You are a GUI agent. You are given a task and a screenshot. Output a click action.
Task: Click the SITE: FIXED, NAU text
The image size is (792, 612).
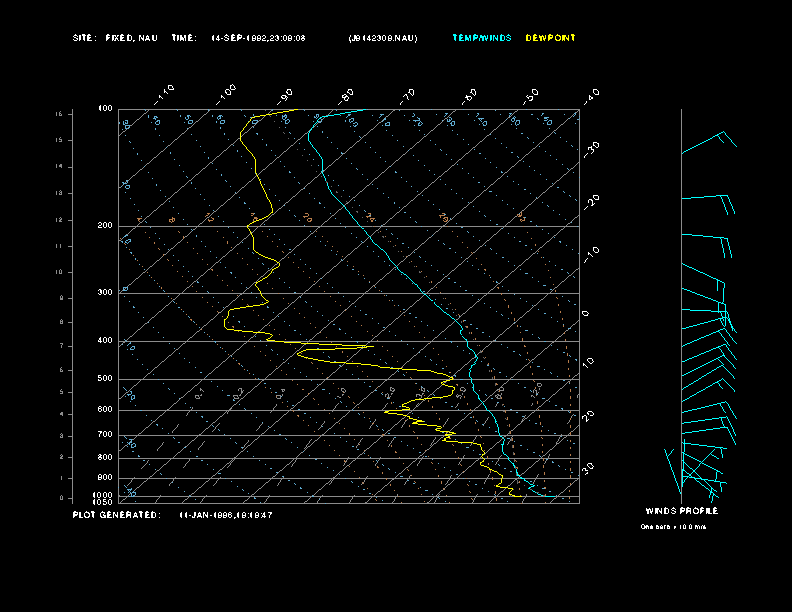(x=115, y=38)
